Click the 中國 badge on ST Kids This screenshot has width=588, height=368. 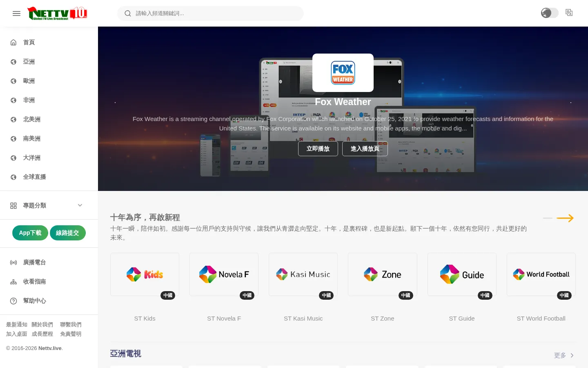tap(168, 295)
